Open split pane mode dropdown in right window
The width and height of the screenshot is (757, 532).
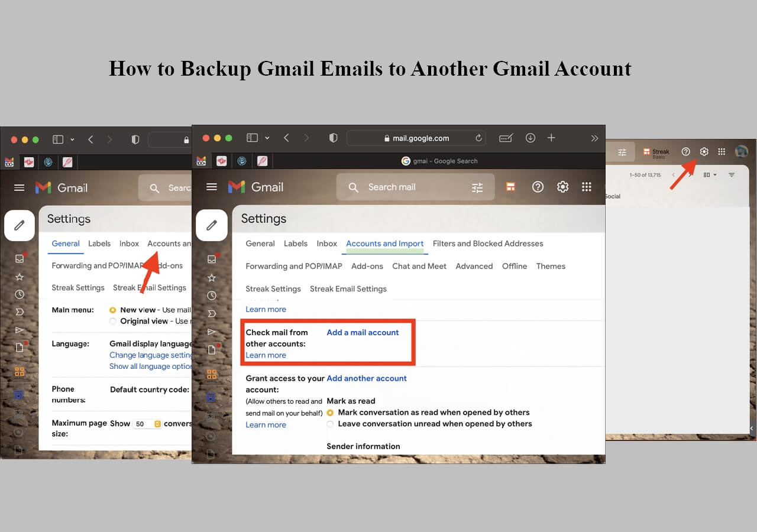710,175
